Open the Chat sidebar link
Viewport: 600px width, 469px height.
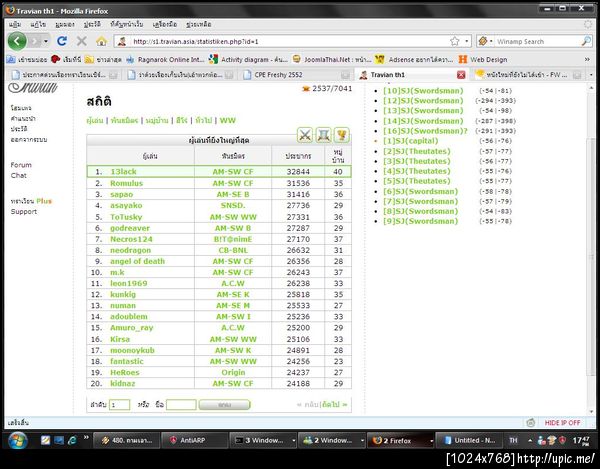click(x=18, y=175)
